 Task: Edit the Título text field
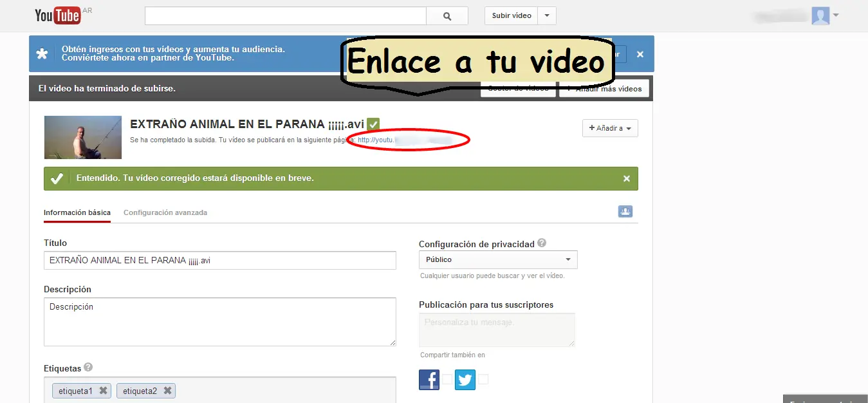(x=220, y=260)
